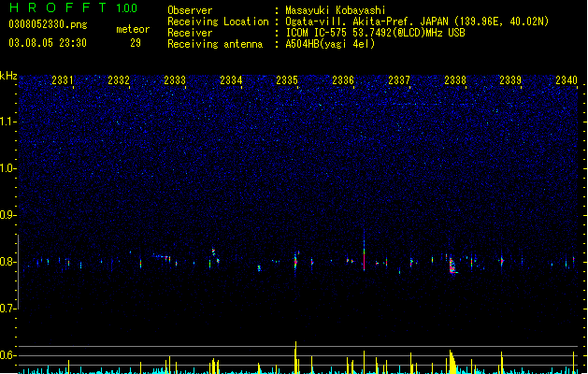
Task: Click the 2340 time marker label
Action: click(x=566, y=80)
